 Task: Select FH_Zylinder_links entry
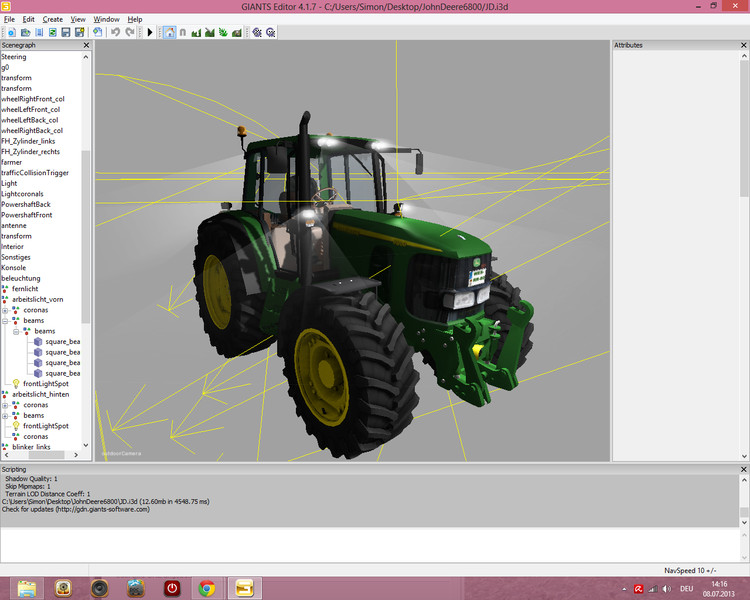[x=28, y=141]
